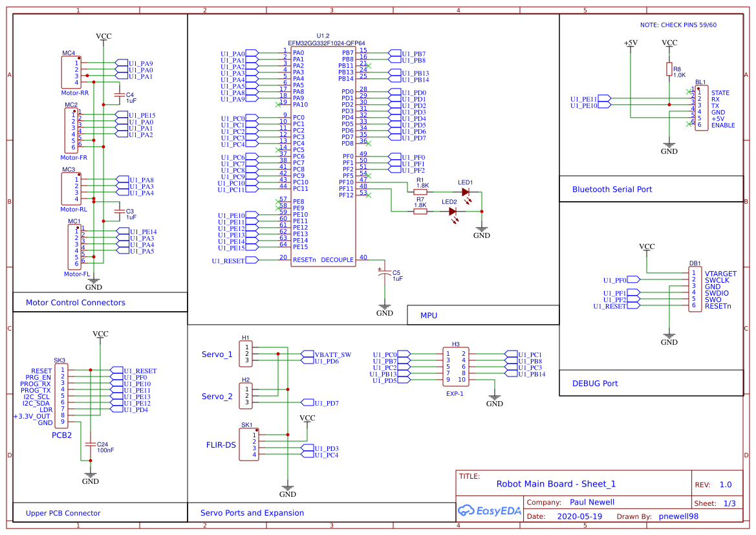The width and height of the screenshot is (756, 535).
Task: Select the VCC symbol above R8
Action: click(x=669, y=43)
